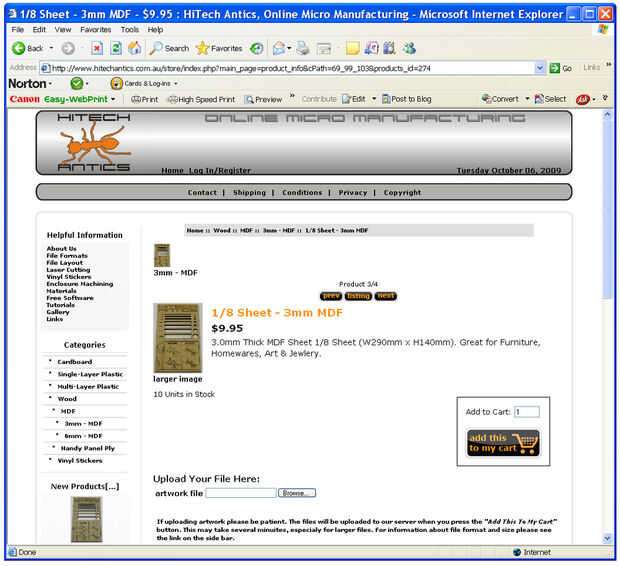Click the Edit button in Canon toolbar

point(354,99)
